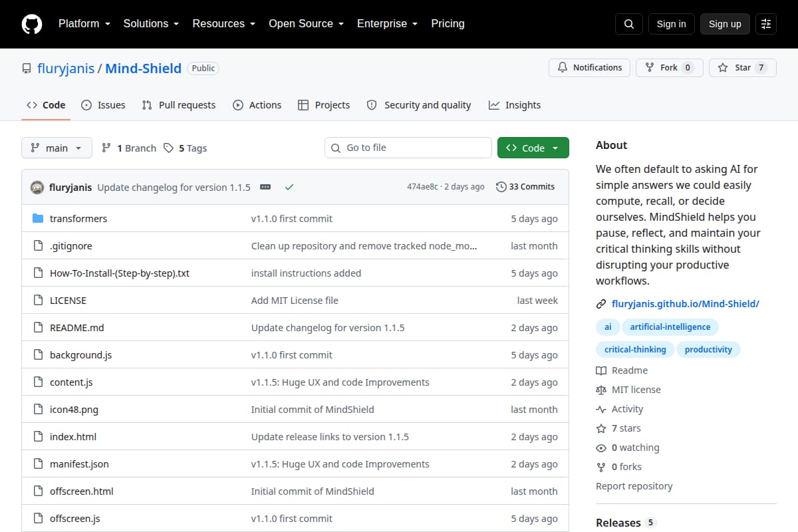Viewport: 798px width, 532px height.
Task: Open the Pricing page
Action: (x=448, y=23)
